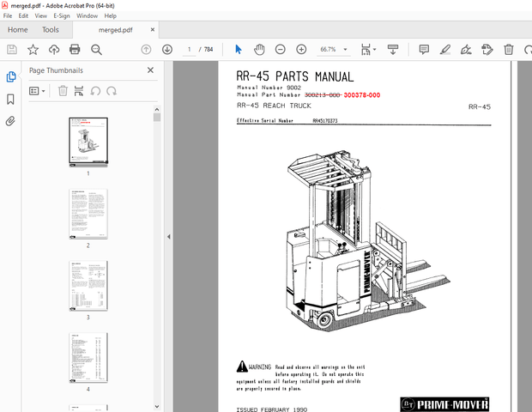532x412 pixels.
Task: Add a comment sticky note
Action: click(x=424, y=50)
